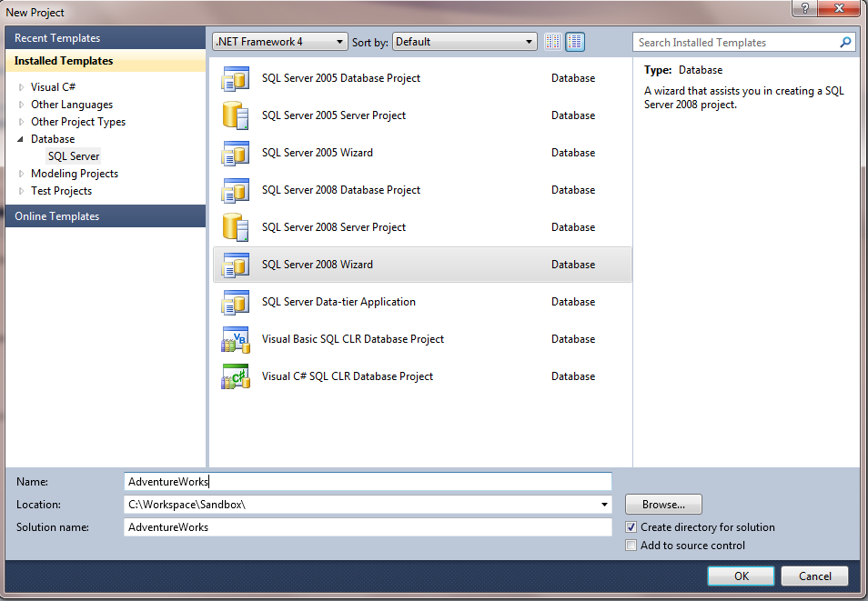Collapse the Database tree node
The width and height of the screenshot is (868, 601).
pyautogui.click(x=21, y=139)
